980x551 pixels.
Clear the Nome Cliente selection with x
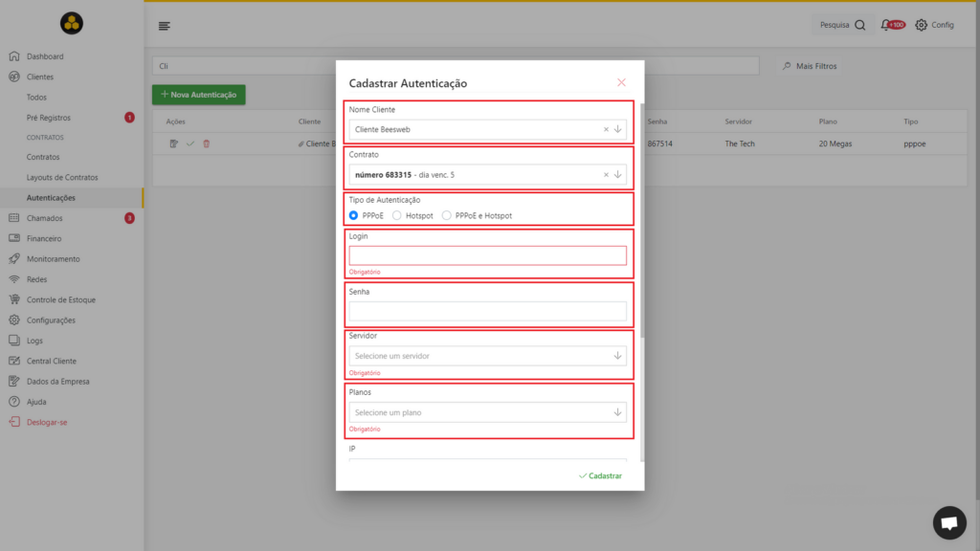606,129
